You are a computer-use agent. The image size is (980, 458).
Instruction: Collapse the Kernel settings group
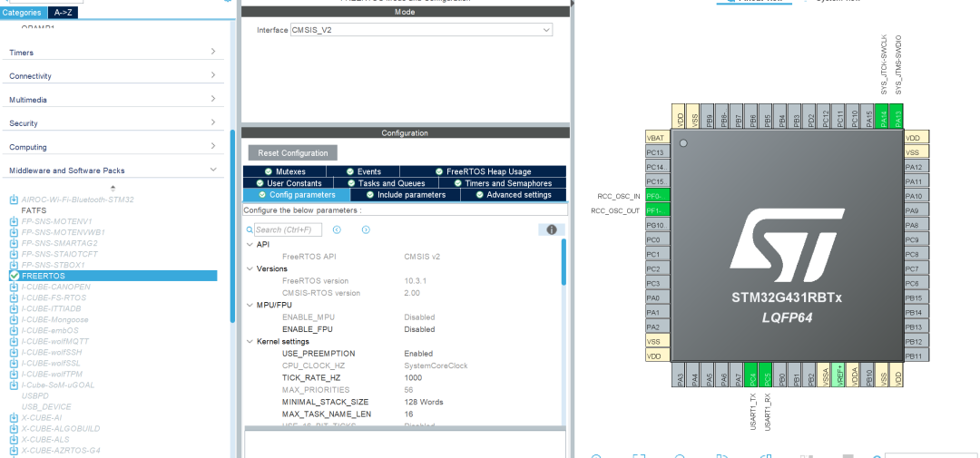pyautogui.click(x=250, y=342)
